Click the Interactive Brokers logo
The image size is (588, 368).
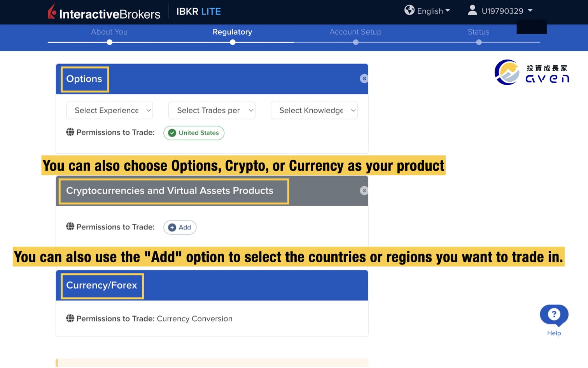click(x=104, y=12)
